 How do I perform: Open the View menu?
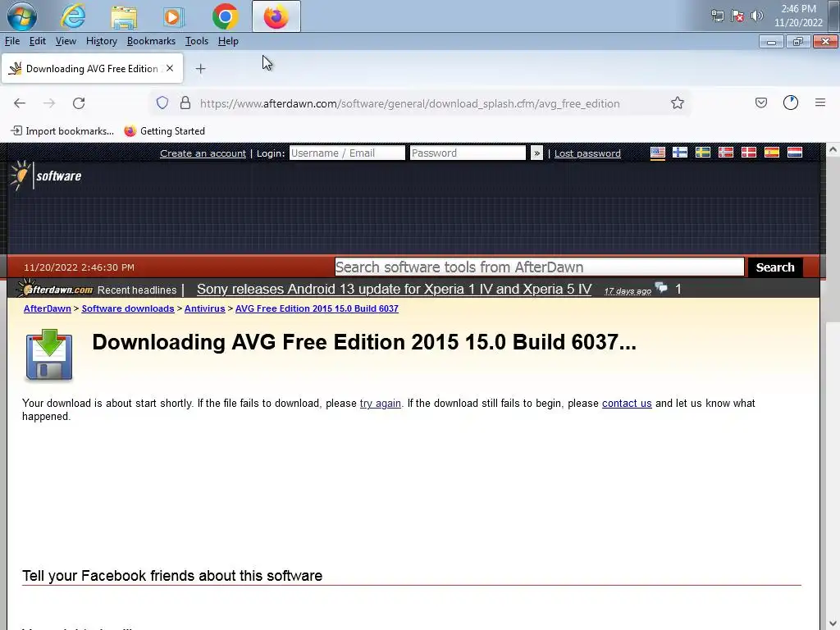pos(66,41)
